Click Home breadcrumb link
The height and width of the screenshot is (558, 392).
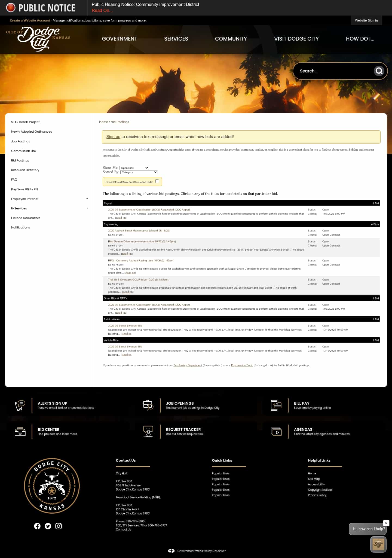pos(103,122)
